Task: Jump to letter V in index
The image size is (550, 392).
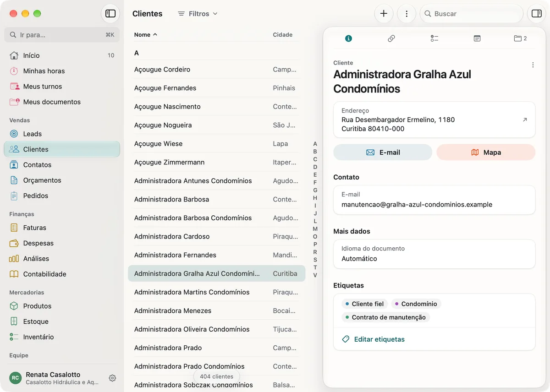Action: coord(315,275)
